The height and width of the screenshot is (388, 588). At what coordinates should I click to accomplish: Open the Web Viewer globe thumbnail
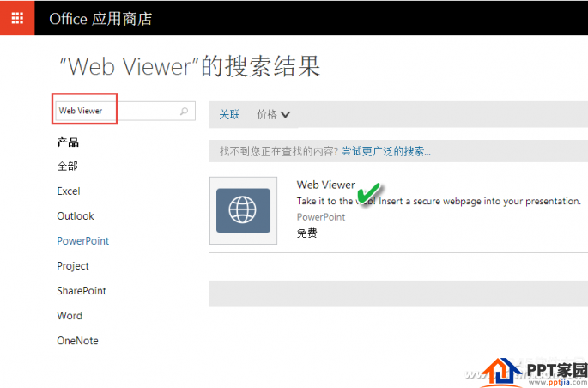[244, 210]
